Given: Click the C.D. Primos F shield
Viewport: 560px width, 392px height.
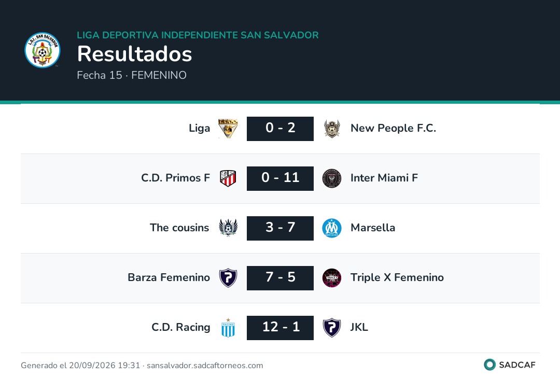Looking at the screenshot, I should (228, 178).
